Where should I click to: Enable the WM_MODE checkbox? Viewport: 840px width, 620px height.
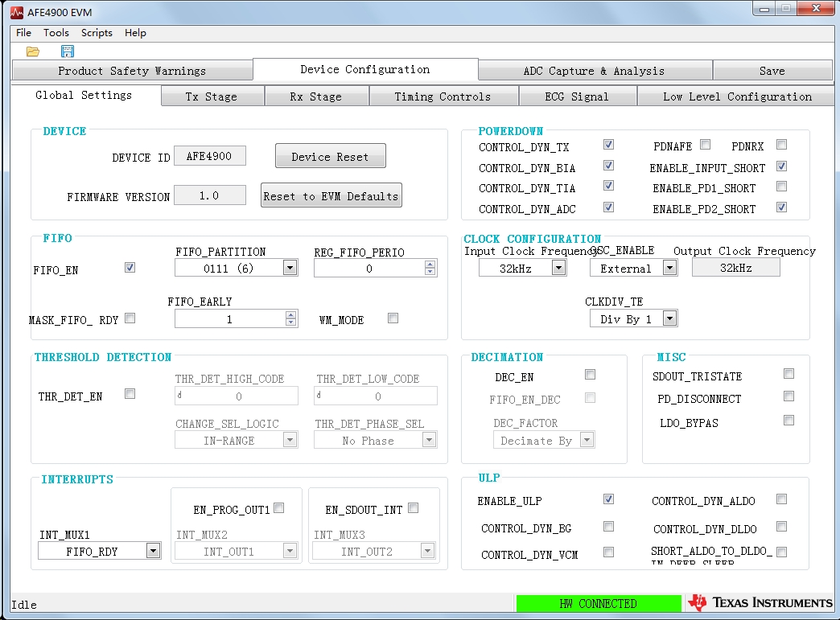pos(393,318)
